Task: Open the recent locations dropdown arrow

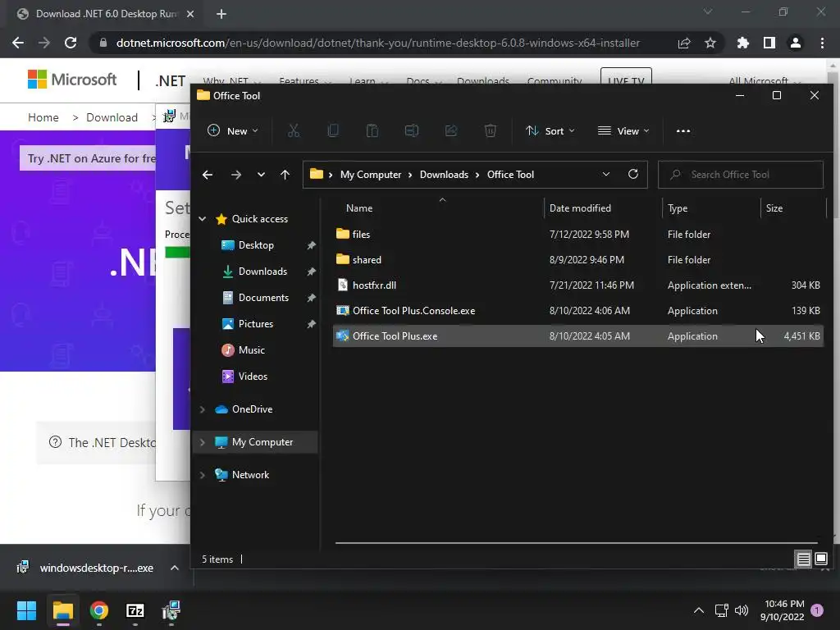Action: [x=261, y=175]
